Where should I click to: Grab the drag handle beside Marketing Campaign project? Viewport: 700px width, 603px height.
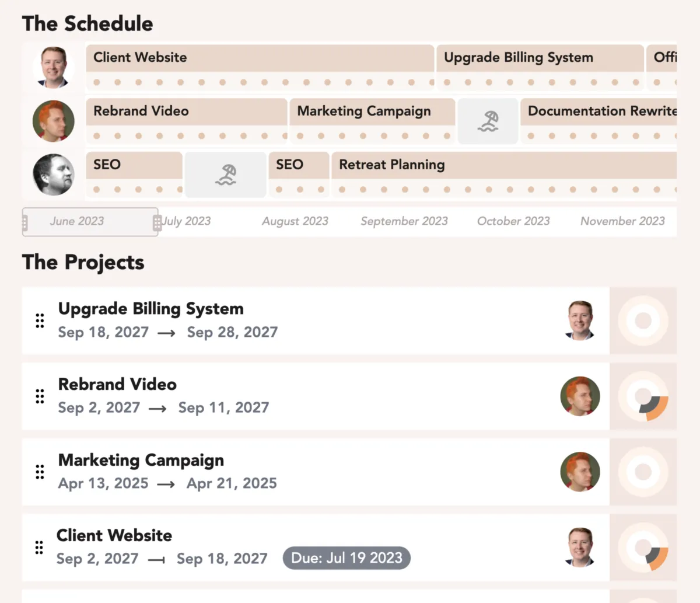pyautogui.click(x=40, y=472)
